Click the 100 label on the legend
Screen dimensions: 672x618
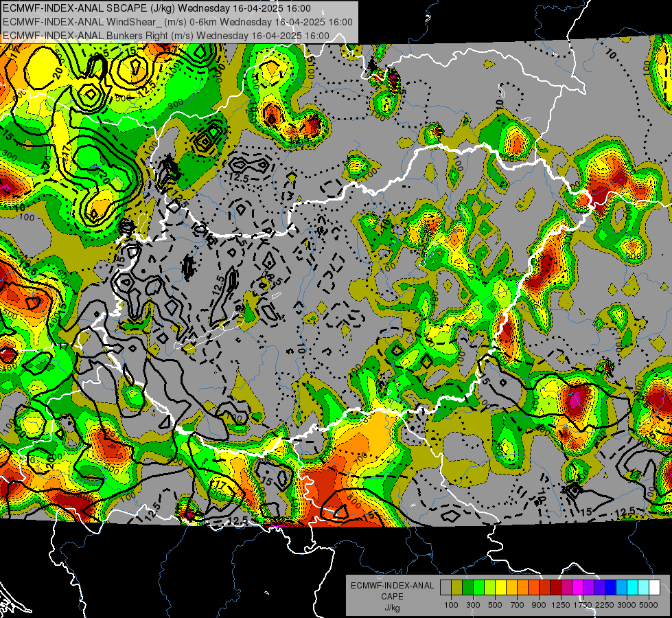(451, 605)
